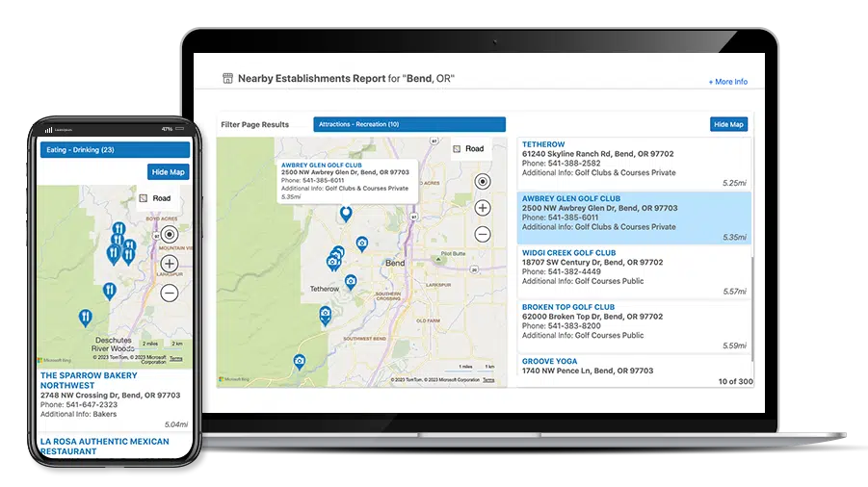
Task: Click the 10 of 300 results counter
Action: point(735,381)
